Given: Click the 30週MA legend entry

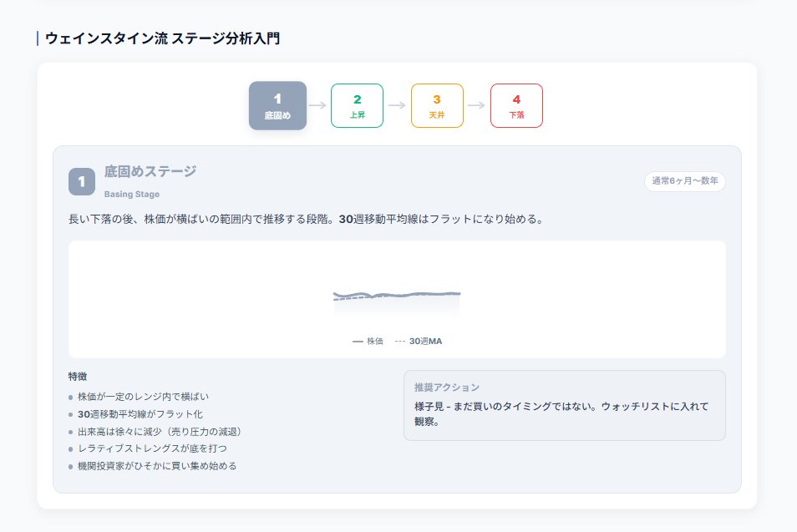Looking at the screenshot, I should [x=419, y=341].
